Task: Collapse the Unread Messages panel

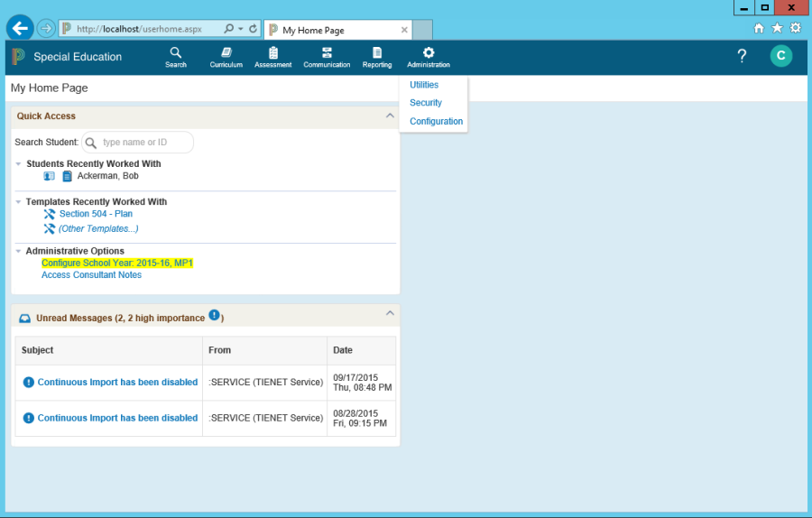Action: 390,313
